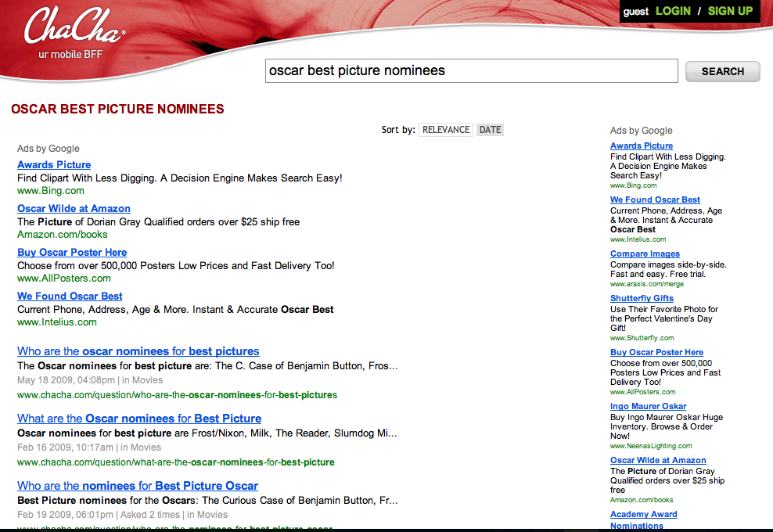Open the www.AllPosters.com URL in main ads

(64, 279)
